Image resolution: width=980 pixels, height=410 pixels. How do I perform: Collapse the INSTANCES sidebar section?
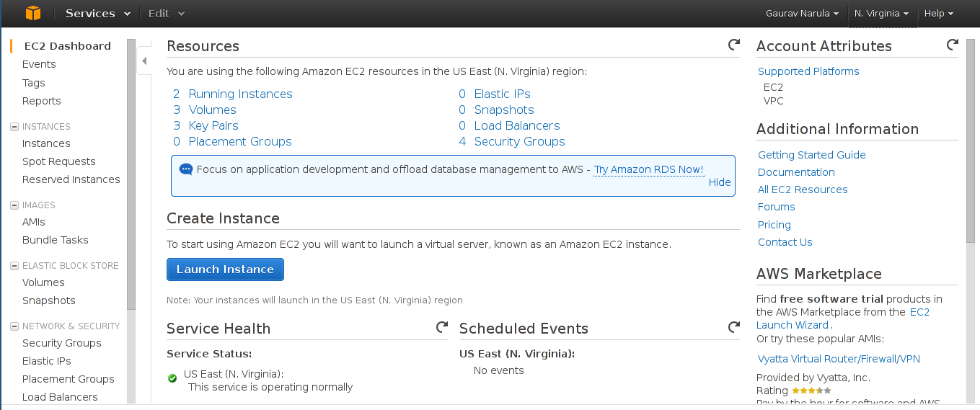(x=14, y=127)
